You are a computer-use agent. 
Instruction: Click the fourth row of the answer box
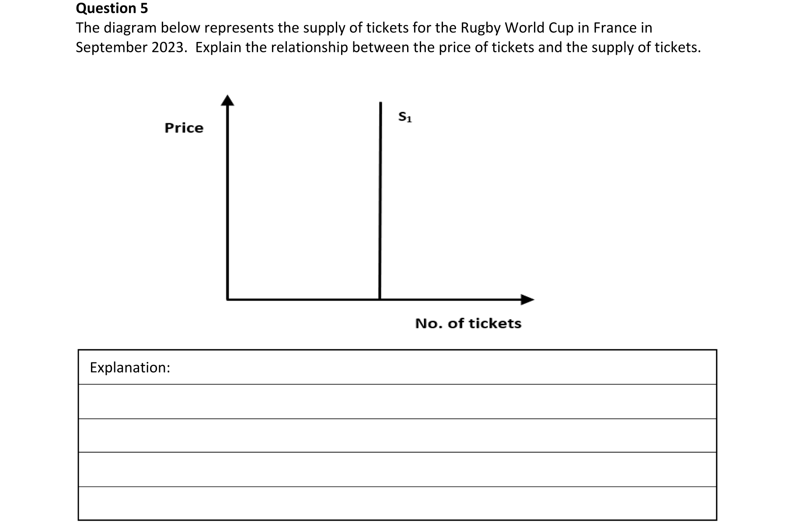[x=397, y=469]
